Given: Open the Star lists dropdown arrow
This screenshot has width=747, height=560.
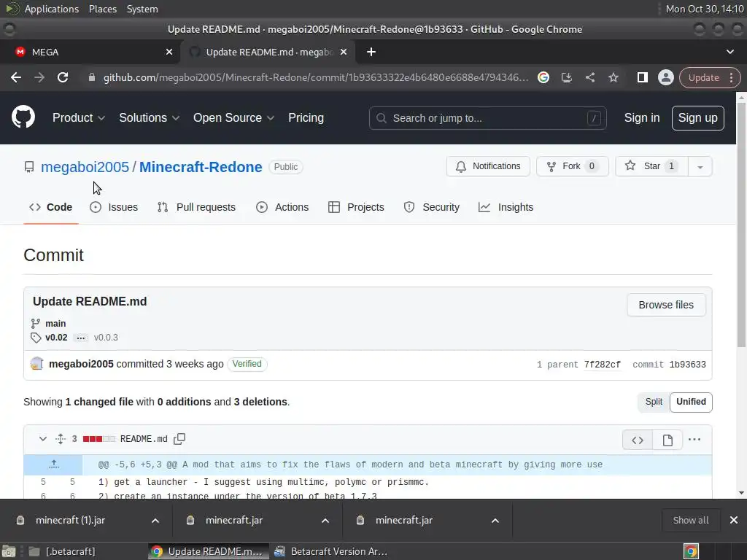Looking at the screenshot, I should coord(700,167).
